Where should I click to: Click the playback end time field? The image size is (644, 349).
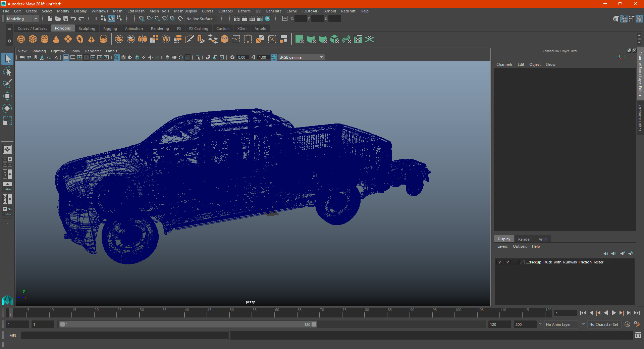click(499, 325)
